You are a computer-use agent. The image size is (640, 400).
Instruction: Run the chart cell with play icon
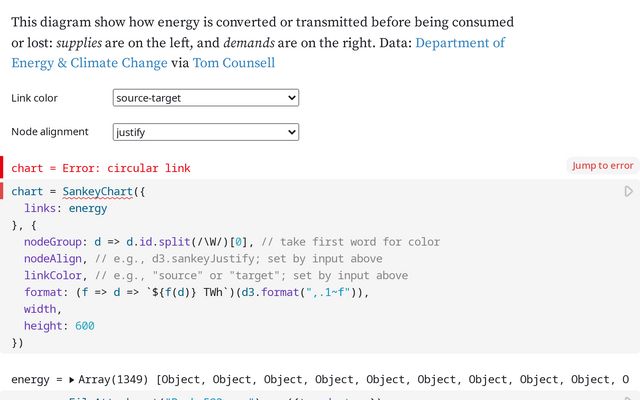point(629,191)
